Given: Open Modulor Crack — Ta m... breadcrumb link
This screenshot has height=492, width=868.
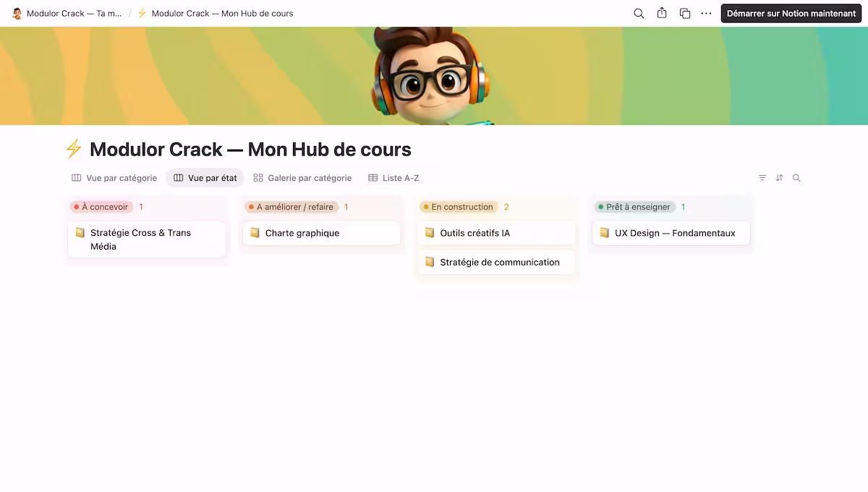Looking at the screenshot, I should [67, 13].
